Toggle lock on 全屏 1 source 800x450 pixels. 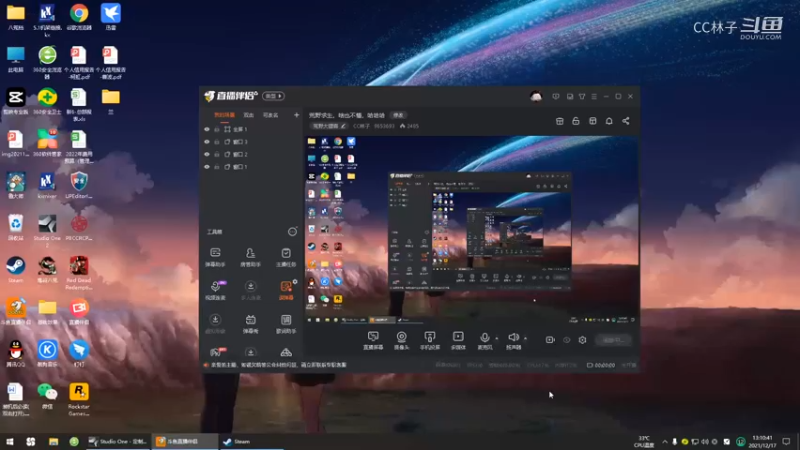pyautogui.click(x=217, y=129)
